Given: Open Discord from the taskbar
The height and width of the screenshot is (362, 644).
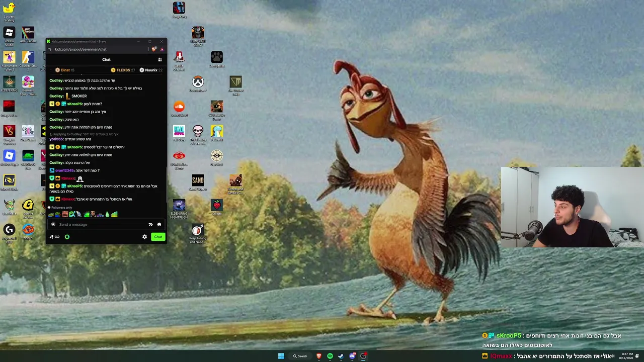Looking at the screenshot, I should pyautogui.click(x=352, y=356).
